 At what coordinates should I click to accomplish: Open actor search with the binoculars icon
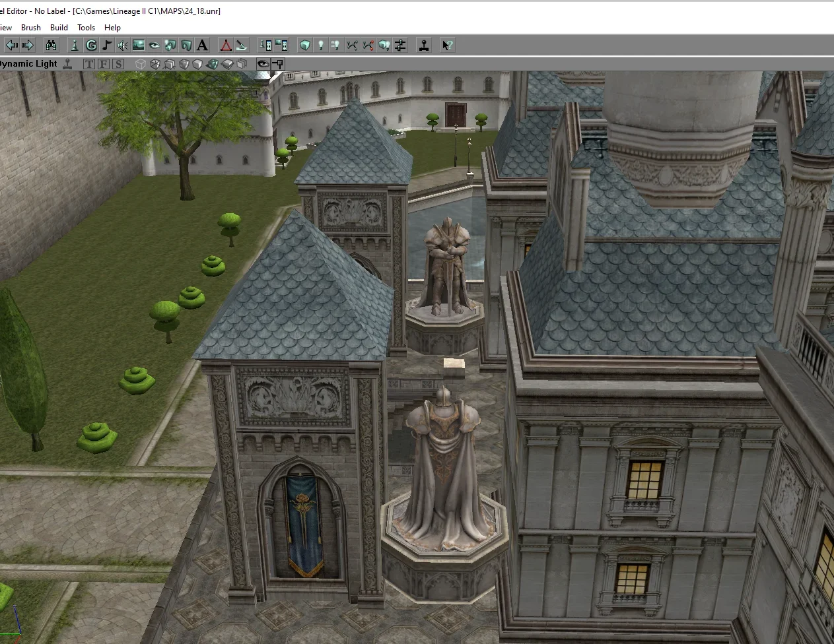click(x=51, y=45)
